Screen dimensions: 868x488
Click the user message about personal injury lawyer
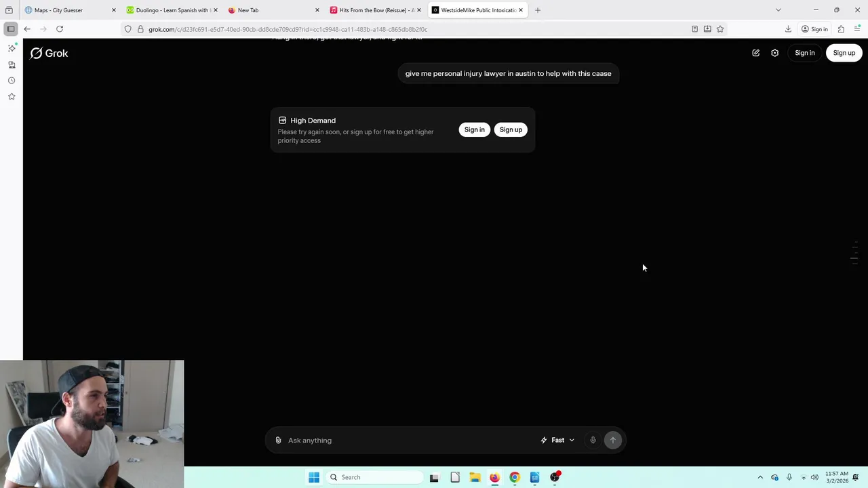pyautogui.click(x=508, y=73)
